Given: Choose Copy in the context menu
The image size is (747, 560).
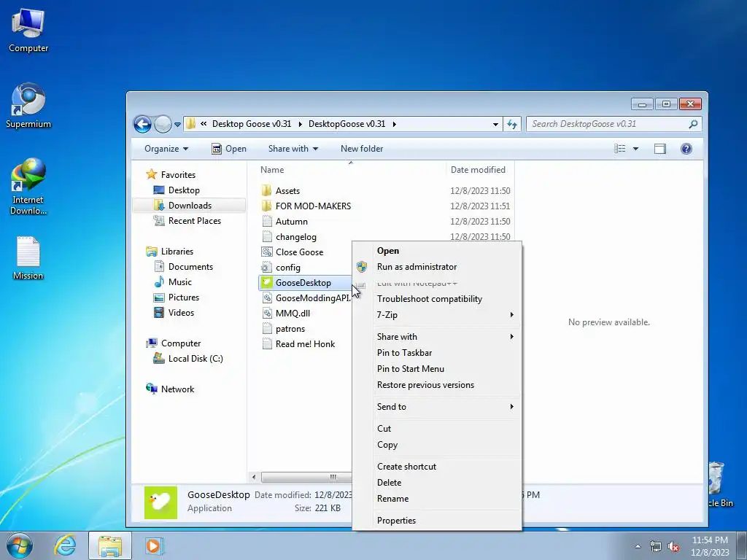Looking at the screenshot, I should [x=437, y=445].
